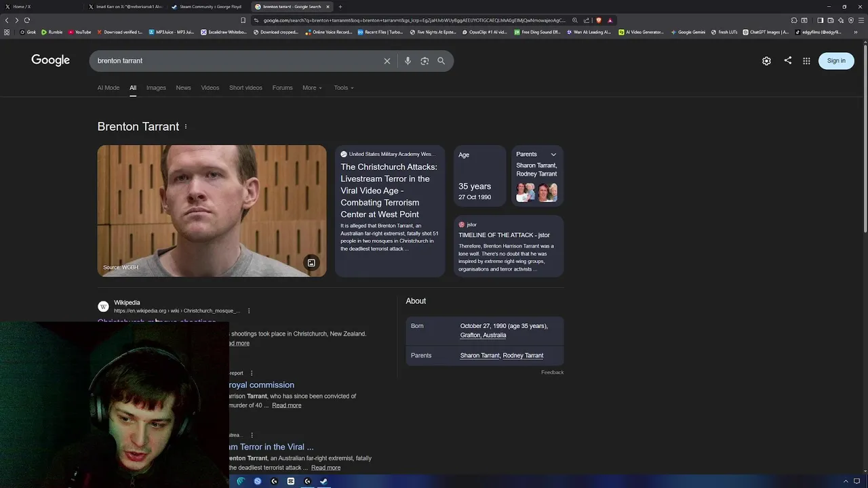The width and height of the screenshot is (868, 488).
Task: Open the browser extensions puzzle icon
Action: coord(794,20)
